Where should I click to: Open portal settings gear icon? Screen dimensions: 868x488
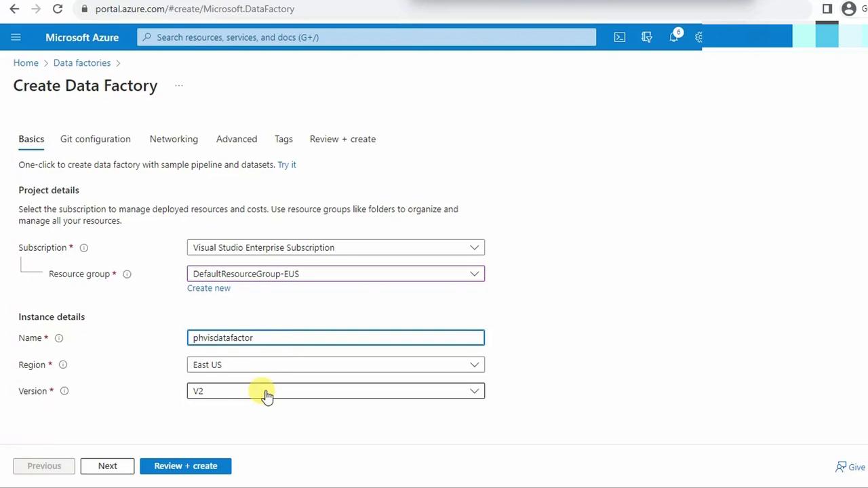coord(698,37)
